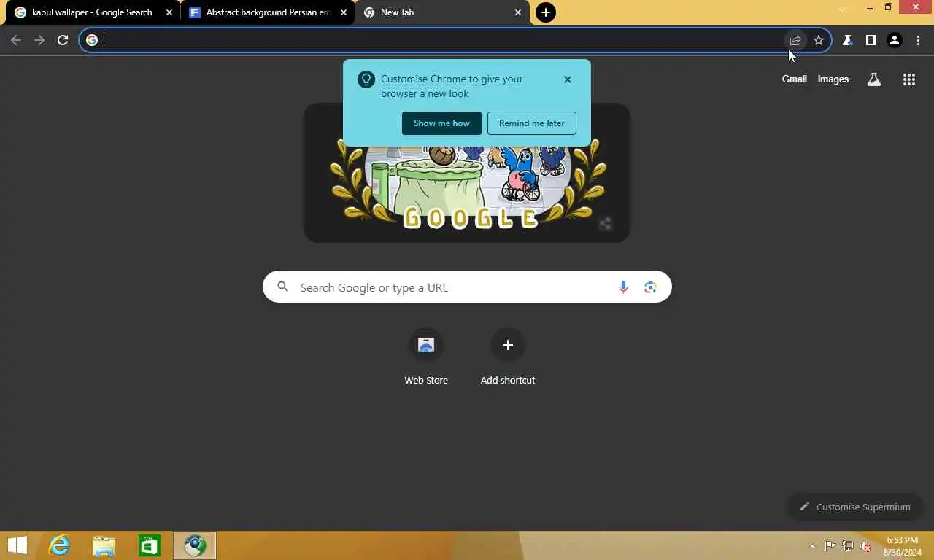
Task: Click the Remind me later button
Action: pyautogui.click(x=532, y=123)
